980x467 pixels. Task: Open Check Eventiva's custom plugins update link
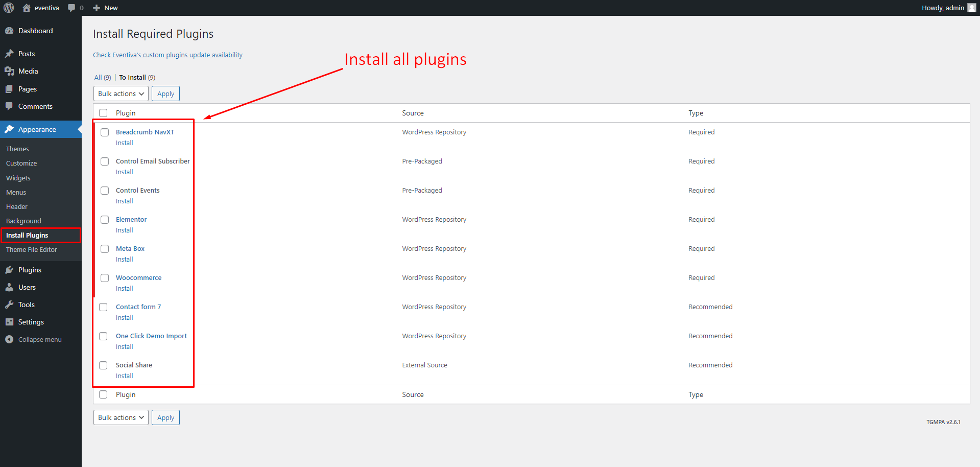[x=168, y=55]
